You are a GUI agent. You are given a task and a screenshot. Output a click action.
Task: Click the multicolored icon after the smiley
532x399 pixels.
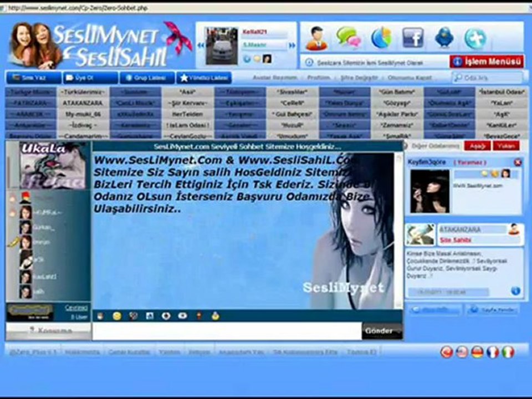134,316
